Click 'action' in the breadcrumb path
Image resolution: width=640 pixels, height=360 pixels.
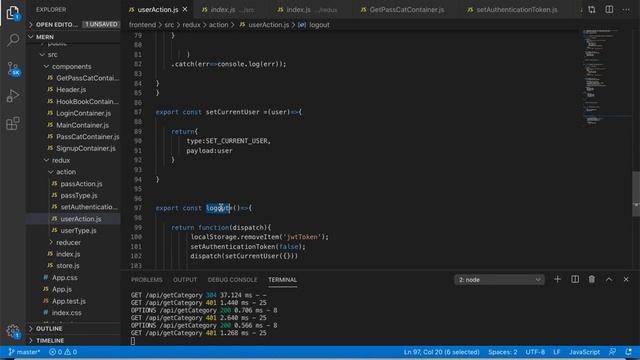(218, 25)
